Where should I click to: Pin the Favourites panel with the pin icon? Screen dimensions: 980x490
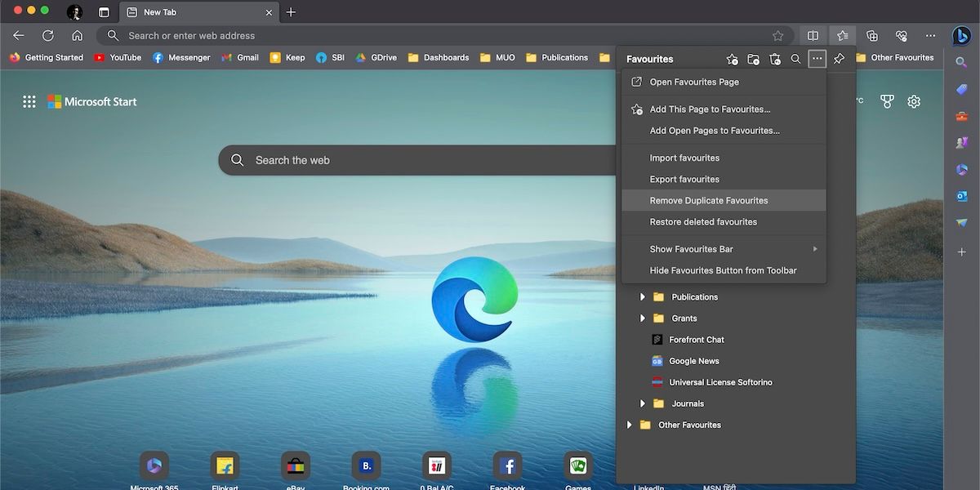point(839,59)
